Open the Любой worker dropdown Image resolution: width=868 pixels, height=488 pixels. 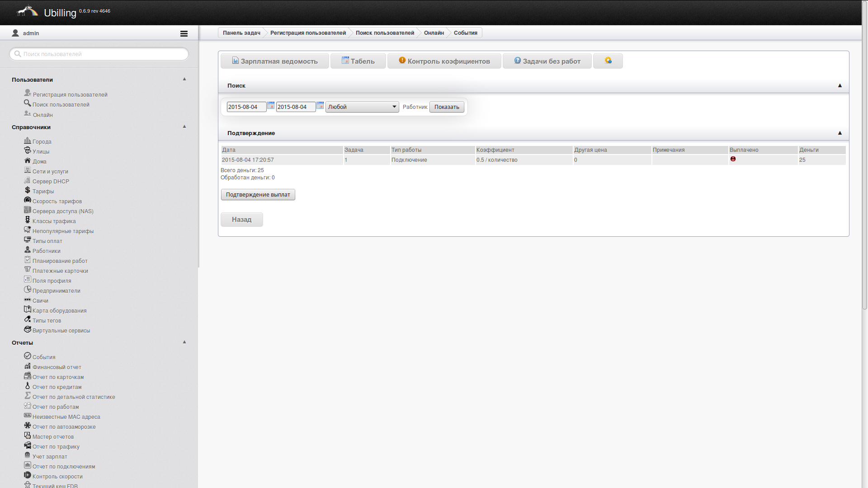(362, 107)
